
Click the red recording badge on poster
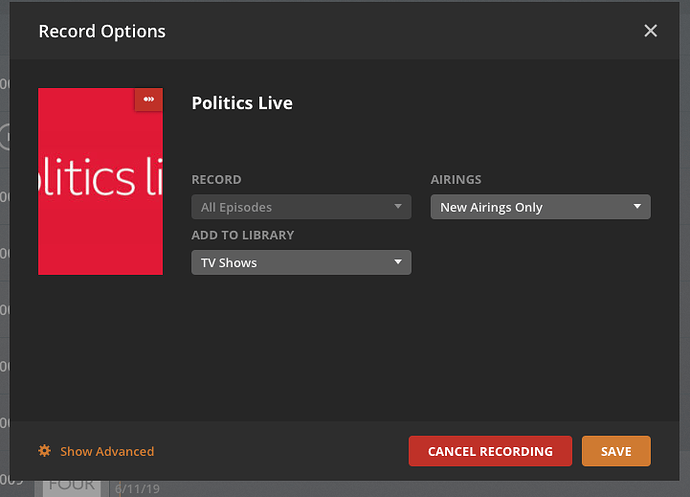[149, 100]
